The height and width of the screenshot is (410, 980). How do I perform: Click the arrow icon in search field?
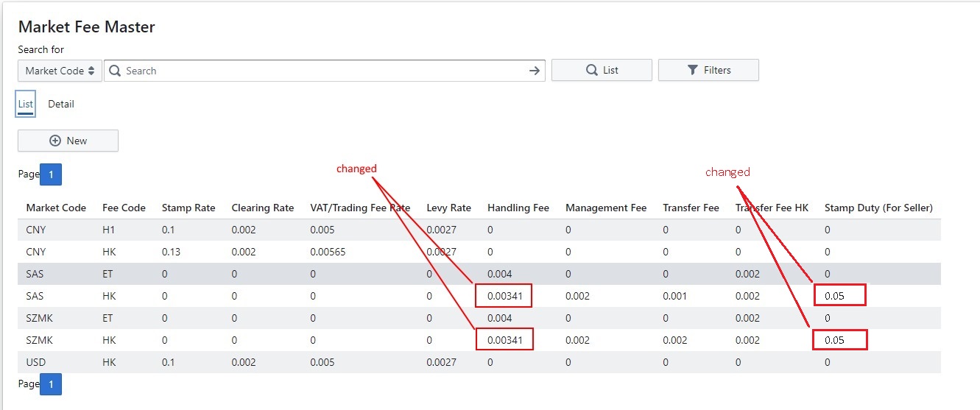pos(534,71)
